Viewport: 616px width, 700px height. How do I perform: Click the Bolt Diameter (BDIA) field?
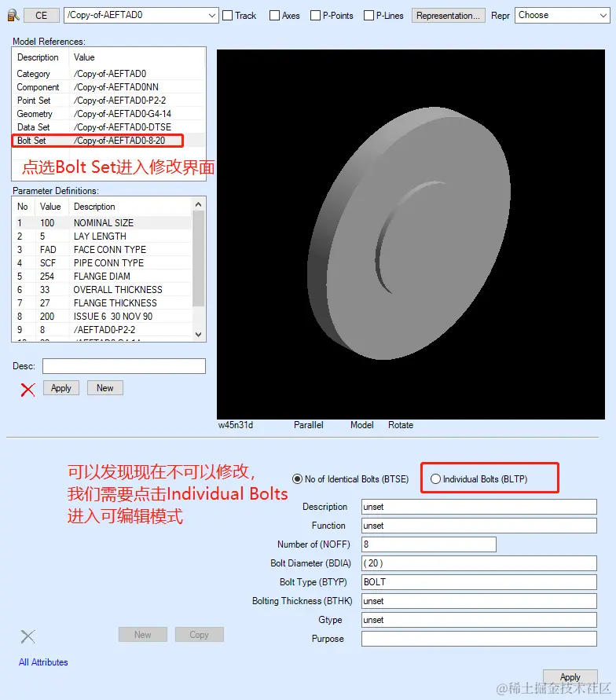[x=479, y=563]
